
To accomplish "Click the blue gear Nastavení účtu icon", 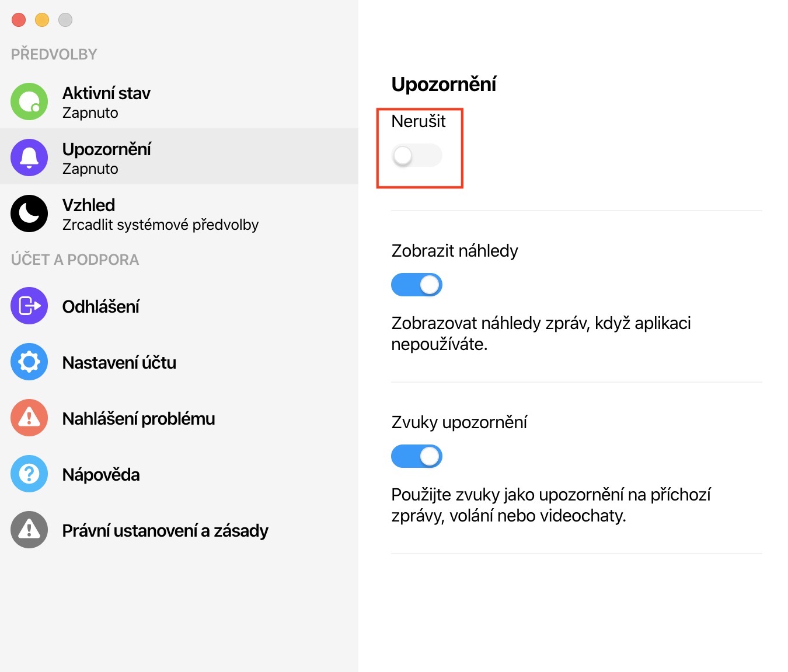I will tap(29, 362).
